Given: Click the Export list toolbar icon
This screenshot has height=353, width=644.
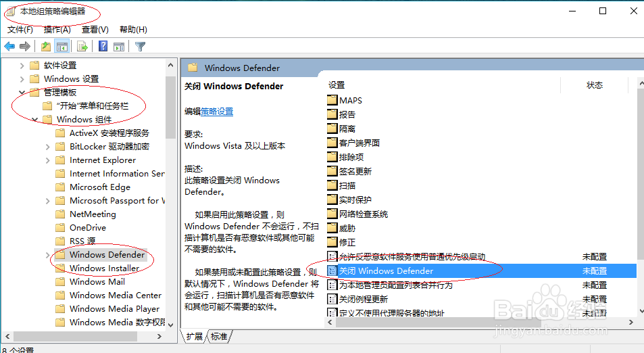Looking at the screenshot, I should pyautogui.click(x=82, y=47).
